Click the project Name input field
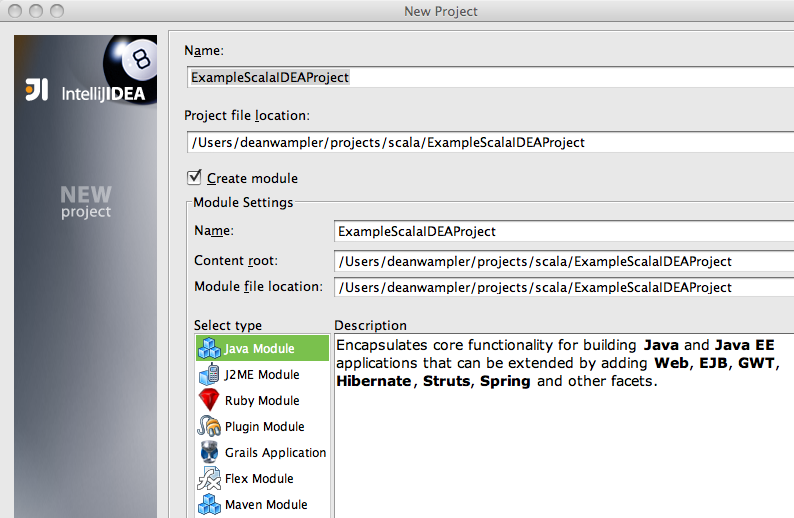794x518 pixels. [490, 77]
